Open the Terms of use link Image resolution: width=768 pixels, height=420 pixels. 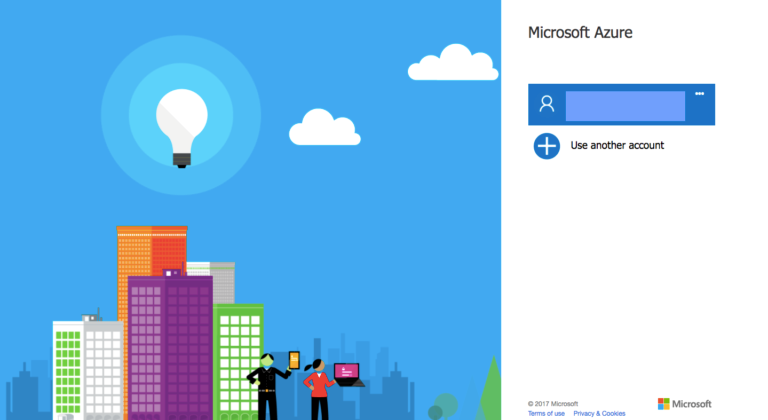point(546,414)
